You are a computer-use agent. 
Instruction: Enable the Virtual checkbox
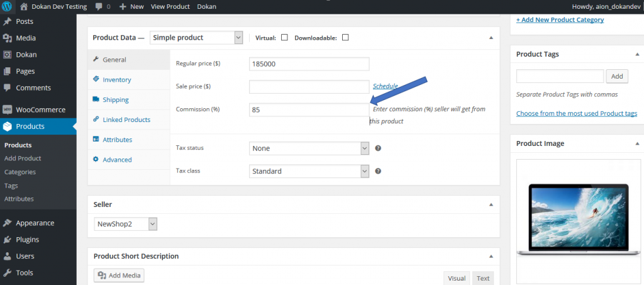pos(284,37)
